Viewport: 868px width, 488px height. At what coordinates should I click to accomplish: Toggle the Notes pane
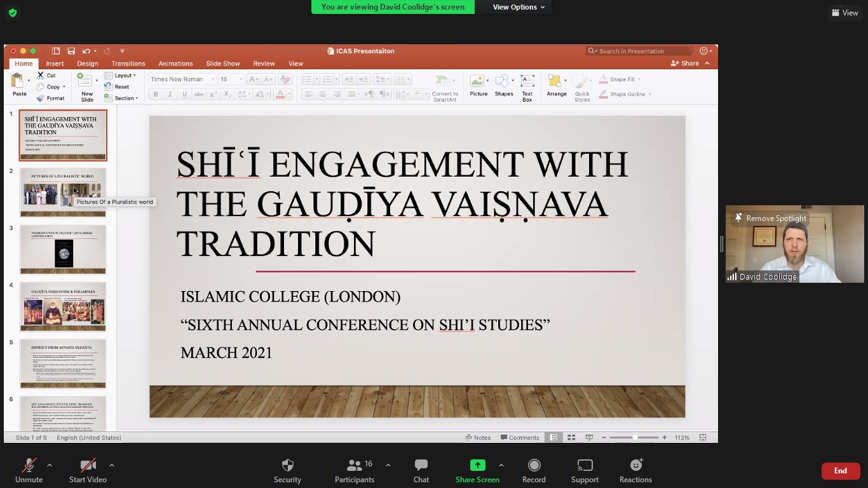tap(478, 437)
